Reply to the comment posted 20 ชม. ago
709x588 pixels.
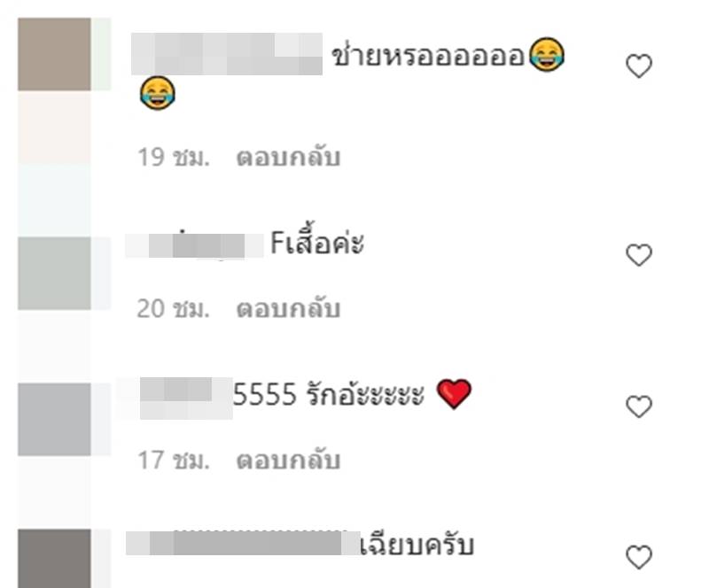tap(288, 309)
